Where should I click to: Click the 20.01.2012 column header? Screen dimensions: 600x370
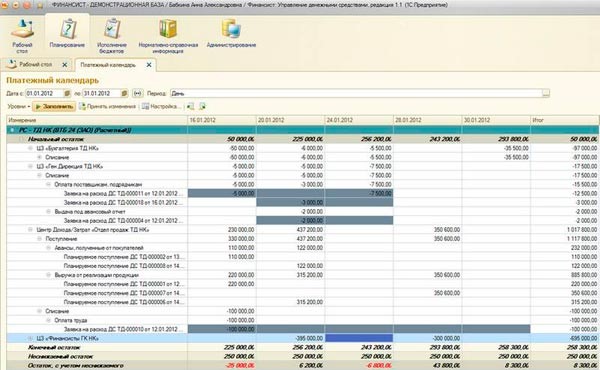290,120
